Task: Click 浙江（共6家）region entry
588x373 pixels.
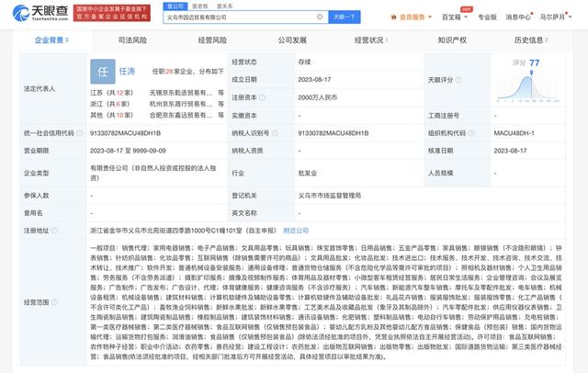Action: coord(110,104)
